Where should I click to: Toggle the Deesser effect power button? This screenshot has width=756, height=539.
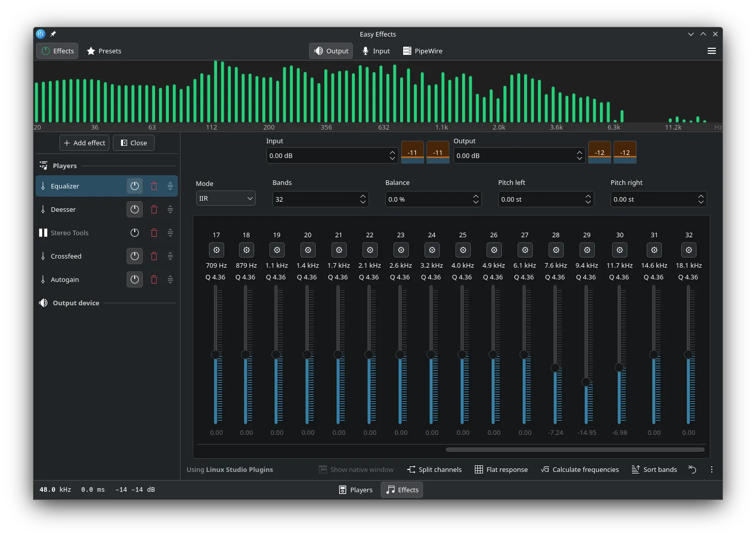point(135,209)
